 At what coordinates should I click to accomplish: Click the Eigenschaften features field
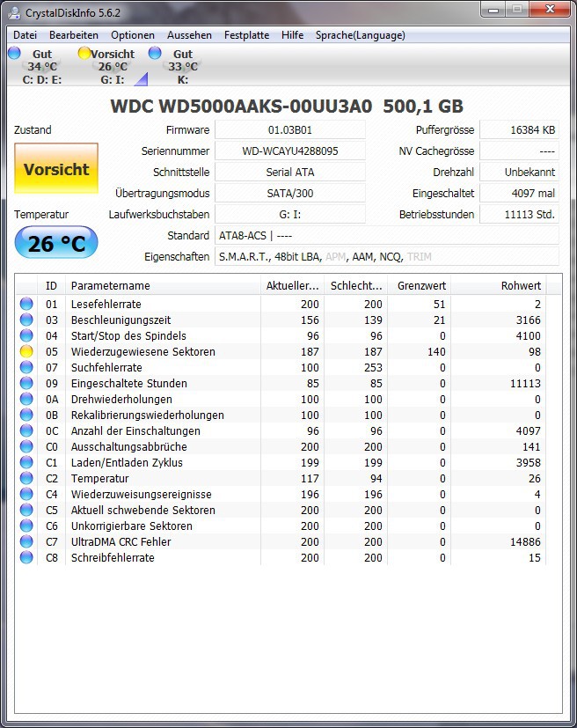tap(387, 257)
